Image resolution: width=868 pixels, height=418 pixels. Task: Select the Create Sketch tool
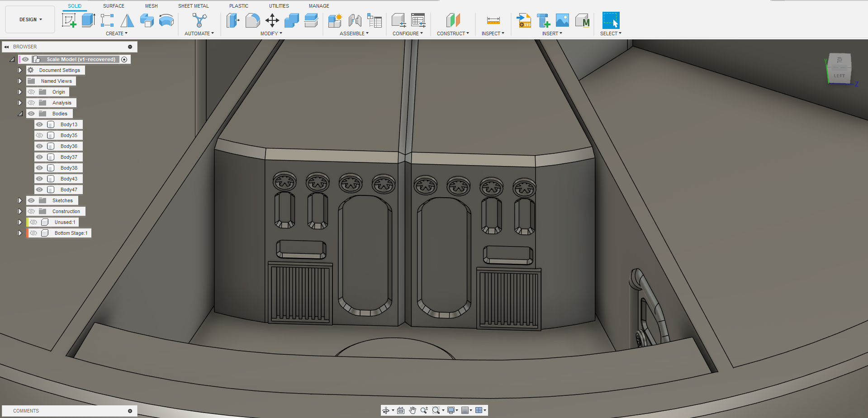(69, 20)
